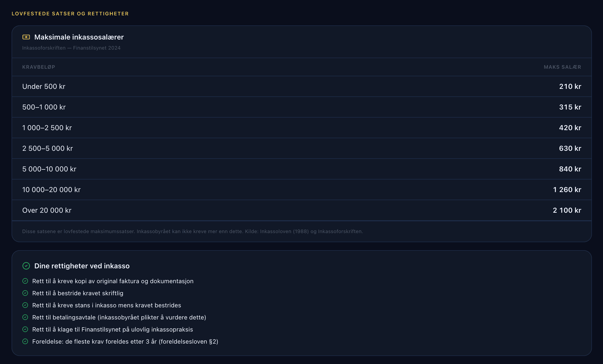Click 'Rett til å kreve stans i inkasso' text

tap(107, 305)
